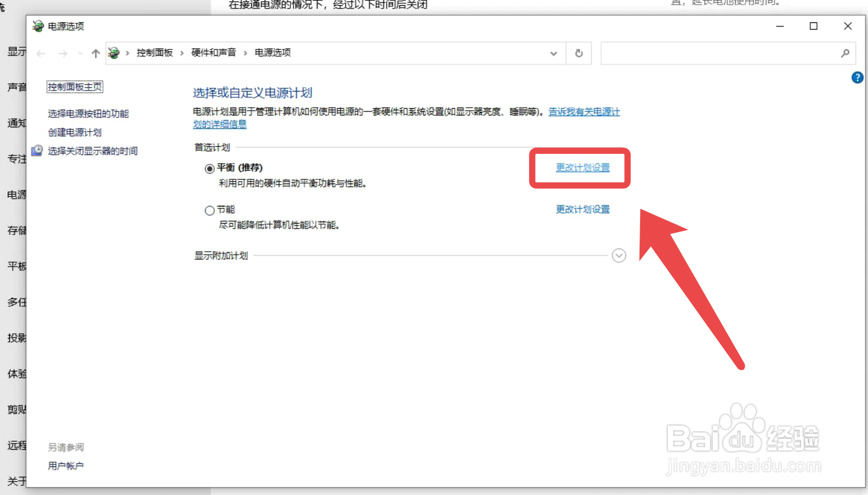Expand 显示附加计划 with the chevron

[619, 255]
